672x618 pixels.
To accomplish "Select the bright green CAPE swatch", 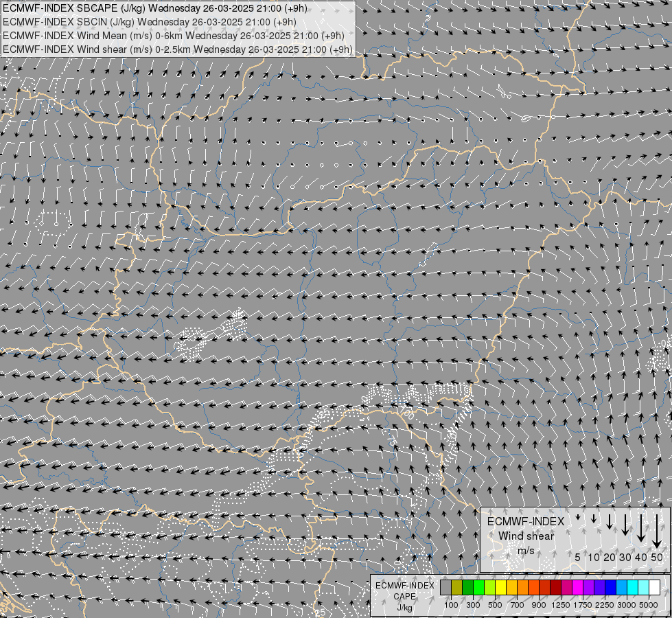I will coord(478,587).
